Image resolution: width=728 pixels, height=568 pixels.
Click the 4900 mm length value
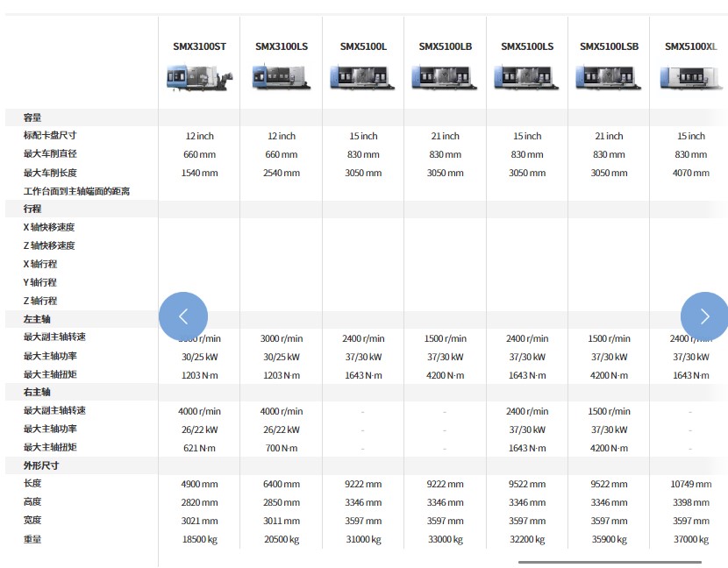click(x=200, y=484)
